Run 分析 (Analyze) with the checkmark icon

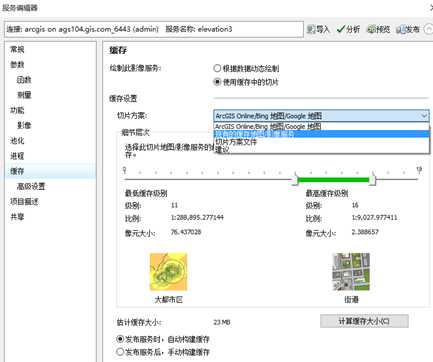pyautogui.click(x=348, y=29)
